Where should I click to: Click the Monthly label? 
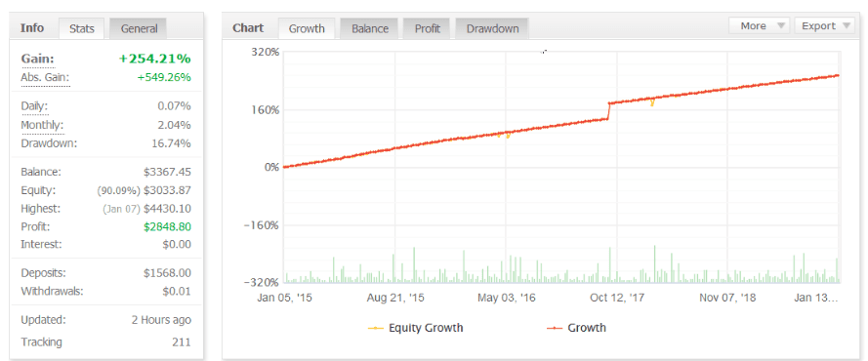42,125
